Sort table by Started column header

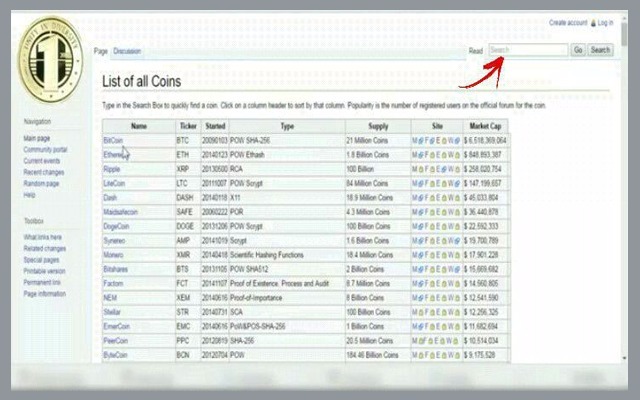click(x=215, y=126)
